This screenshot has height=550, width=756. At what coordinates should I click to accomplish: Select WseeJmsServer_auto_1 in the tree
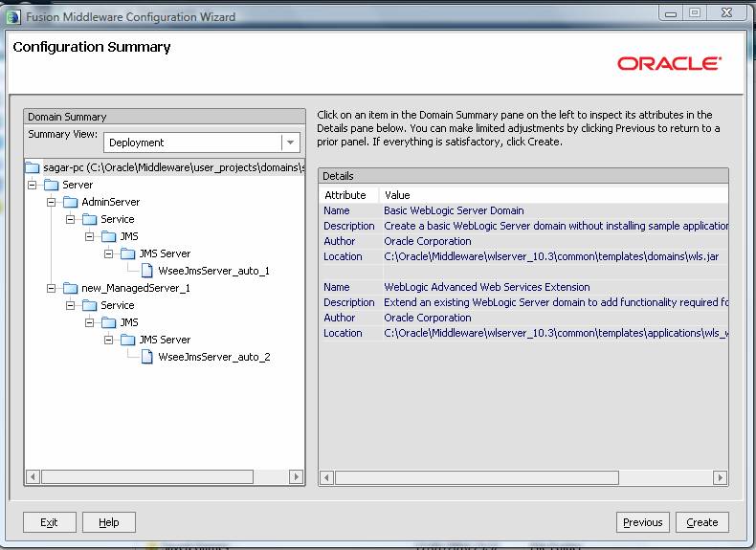[213, 271]
